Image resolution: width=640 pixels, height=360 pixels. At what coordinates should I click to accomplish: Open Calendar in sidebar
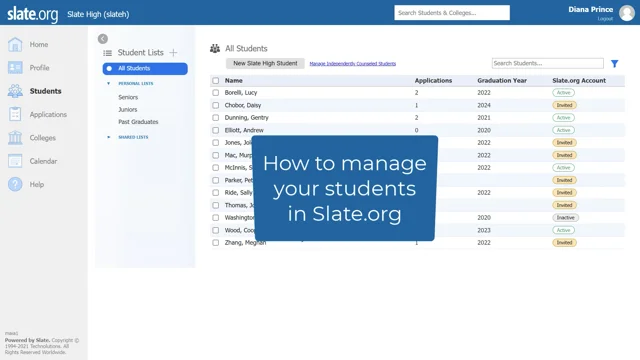coord(43,161)
